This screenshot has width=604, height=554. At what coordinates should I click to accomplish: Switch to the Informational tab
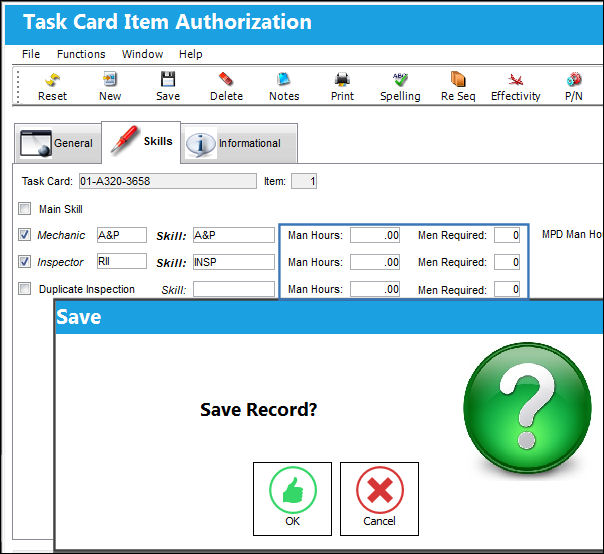click(239, 143)
